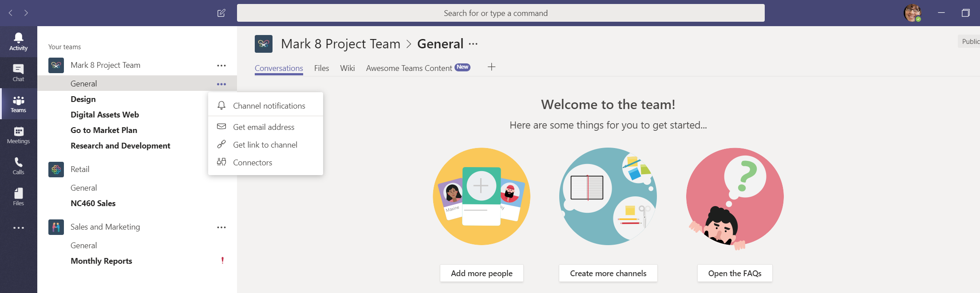Switch to the Files tab

(321, 68)
